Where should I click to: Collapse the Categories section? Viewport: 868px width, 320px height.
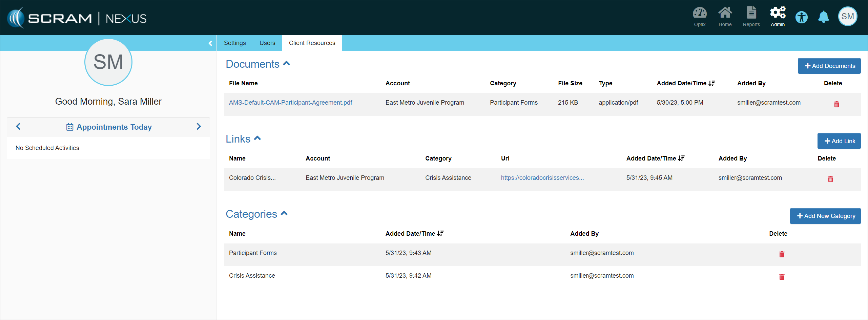(x=284, y=214)
